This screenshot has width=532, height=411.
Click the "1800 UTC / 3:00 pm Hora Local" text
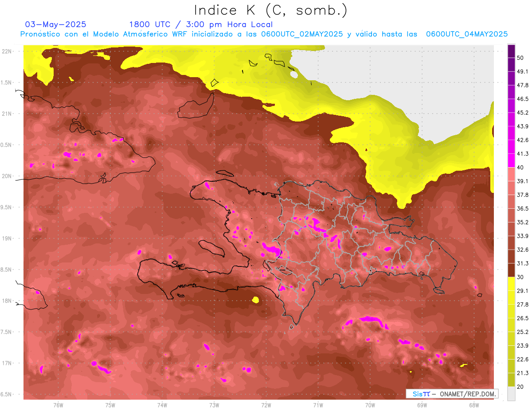(201, 24)
